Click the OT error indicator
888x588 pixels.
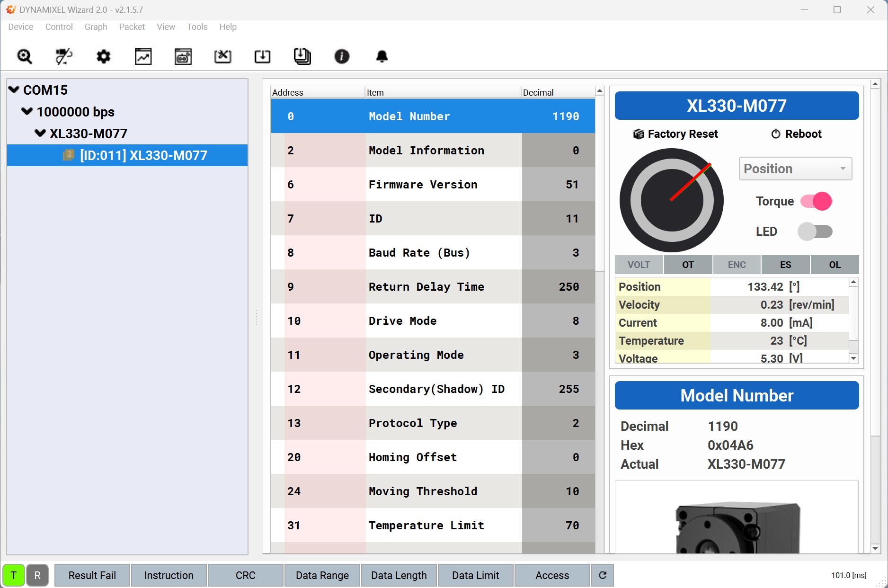pos(688,265)
